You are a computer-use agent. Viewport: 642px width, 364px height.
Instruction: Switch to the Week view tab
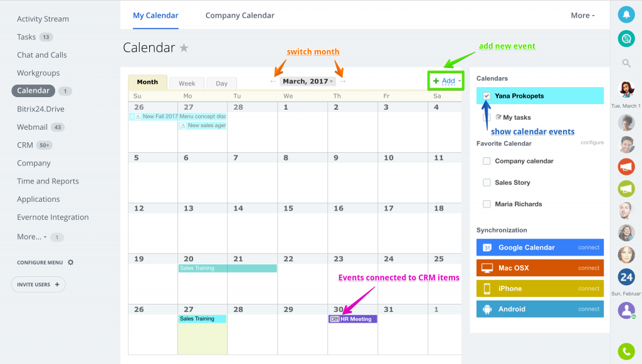(x=187, y=83)
